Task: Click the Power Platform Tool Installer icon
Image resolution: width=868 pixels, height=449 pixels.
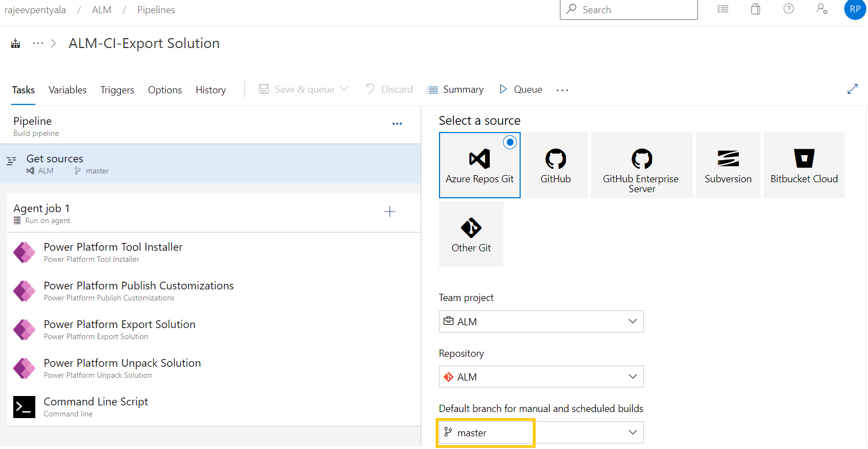Action: coord(24,252)
